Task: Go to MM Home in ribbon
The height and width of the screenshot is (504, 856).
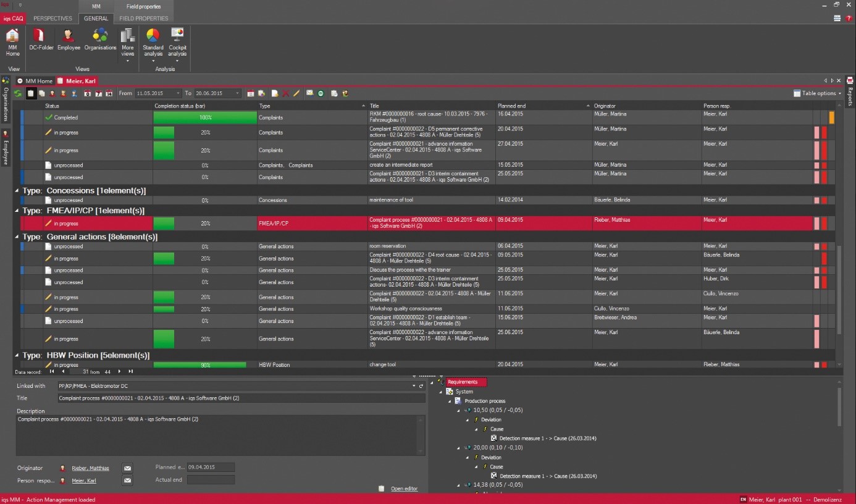Action: [12, 41]
